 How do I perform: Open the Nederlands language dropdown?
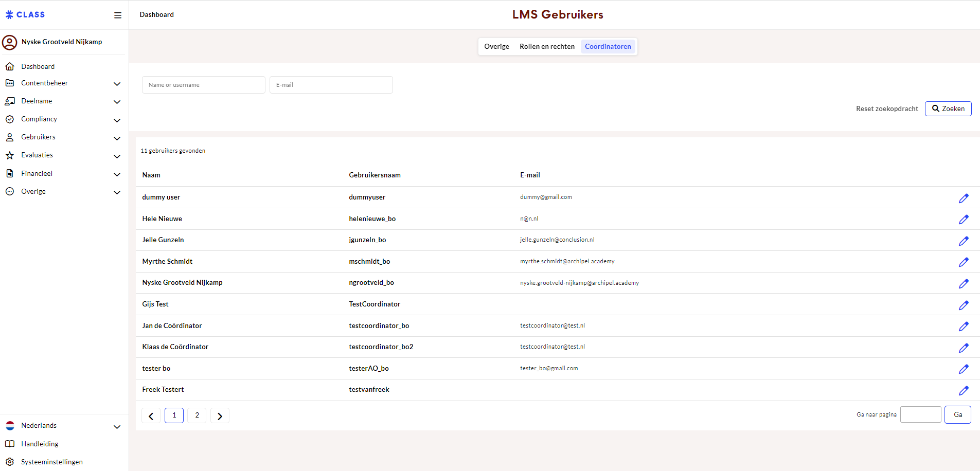[x=117, y=426]
